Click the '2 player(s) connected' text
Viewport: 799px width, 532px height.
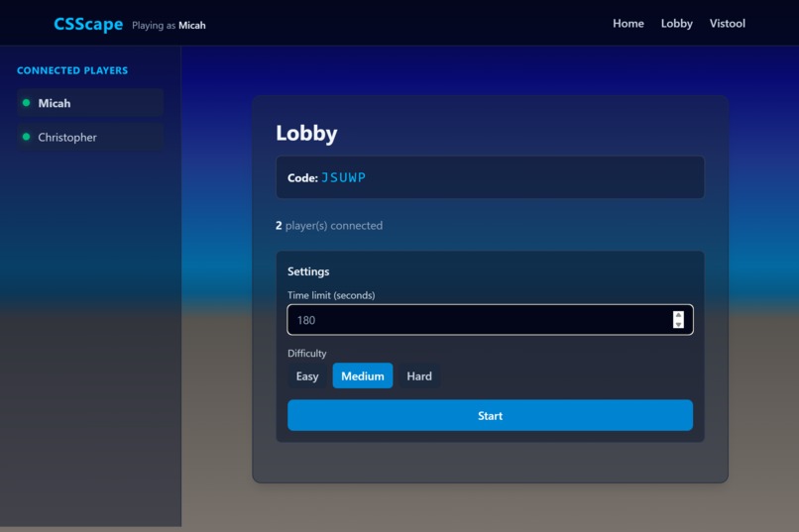coord(329,226)
